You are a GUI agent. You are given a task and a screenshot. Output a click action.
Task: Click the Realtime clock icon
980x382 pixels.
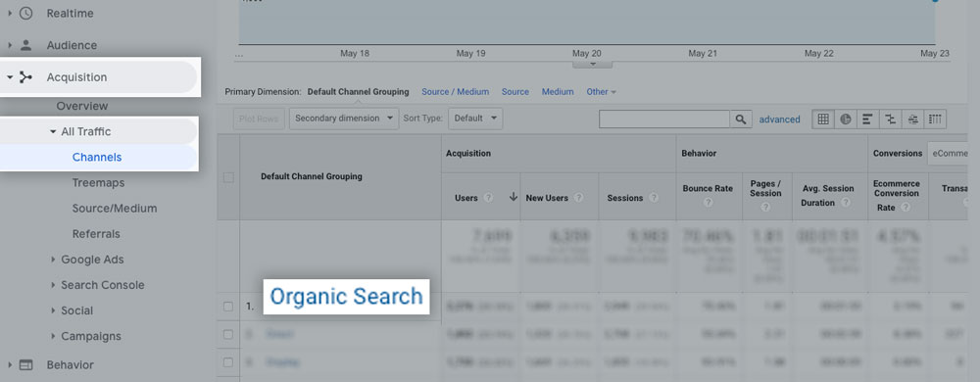pyautogui.click(x=25, y=13)
